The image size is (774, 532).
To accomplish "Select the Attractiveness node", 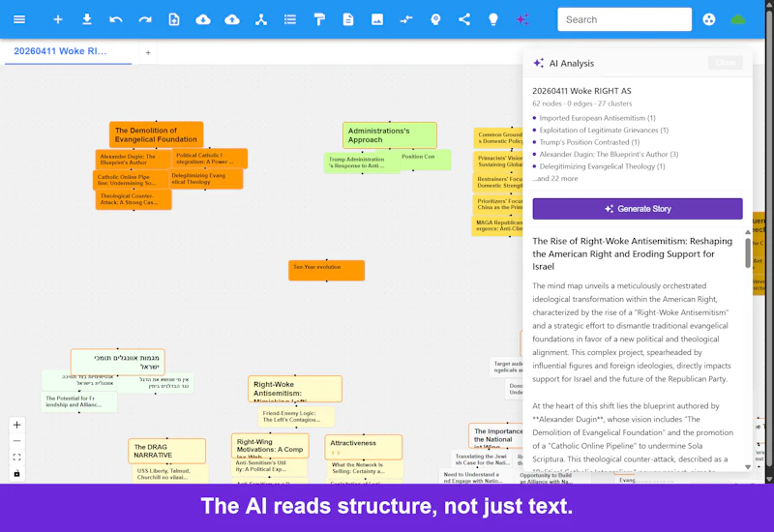I will (x=364, y=447).
